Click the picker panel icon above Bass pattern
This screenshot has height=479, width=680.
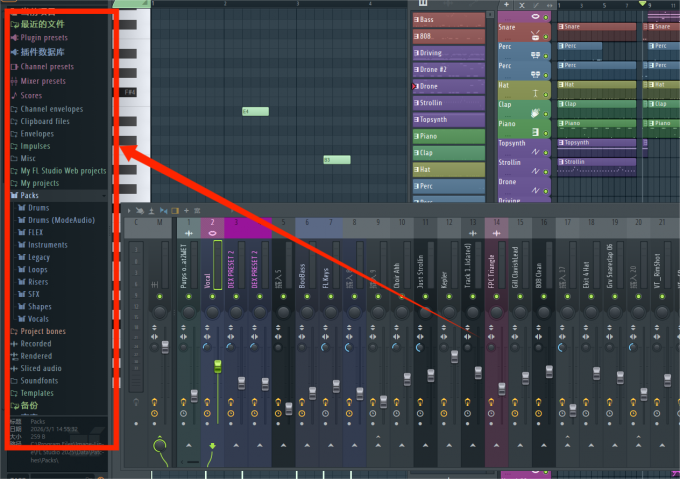(x=423, y=3)
